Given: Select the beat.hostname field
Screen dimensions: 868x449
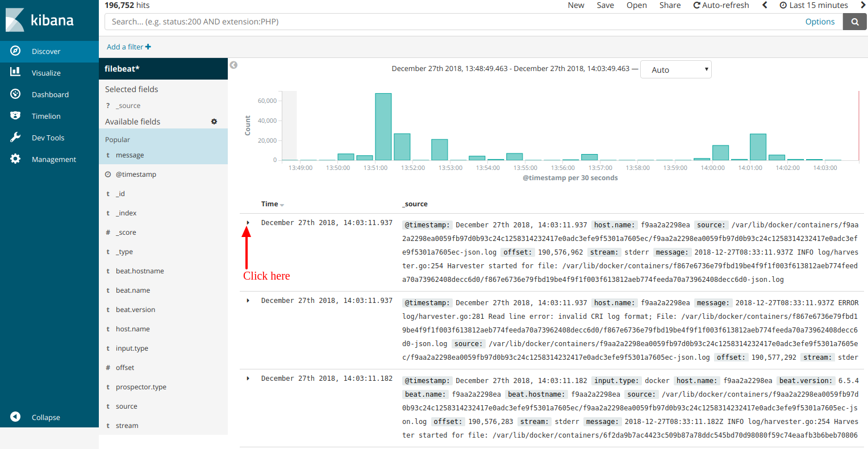Looking at the screenshot, I should 140,271.
